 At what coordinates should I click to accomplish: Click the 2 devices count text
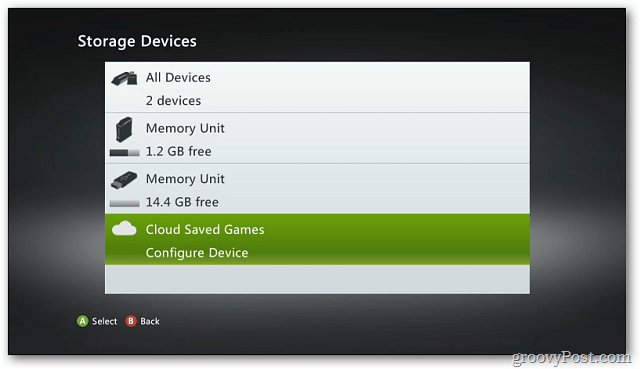pyautogui.click(x=173, y=100)
